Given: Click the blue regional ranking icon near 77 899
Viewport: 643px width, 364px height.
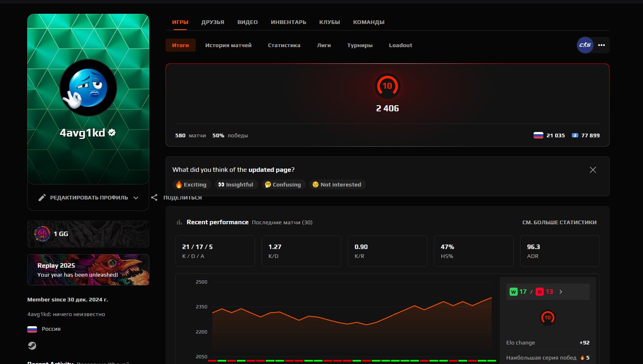Looking at the screenshot, I should (575, 135).
